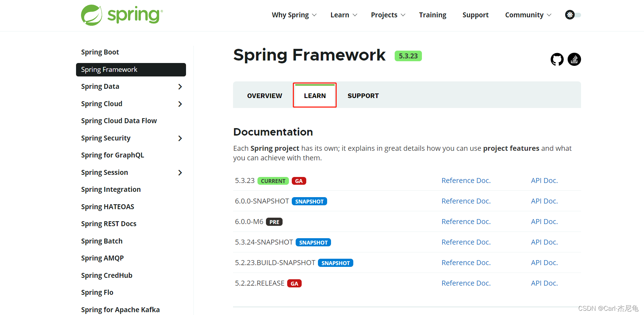Click the Spring Data sidebar label
This screenshot has width=644, height=315.
(100, 86)
